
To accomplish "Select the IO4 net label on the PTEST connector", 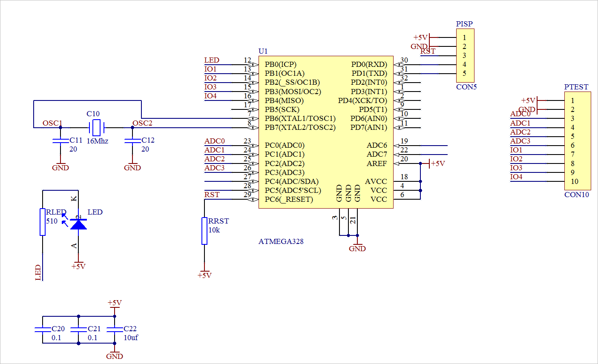I will tap(516, 177).
